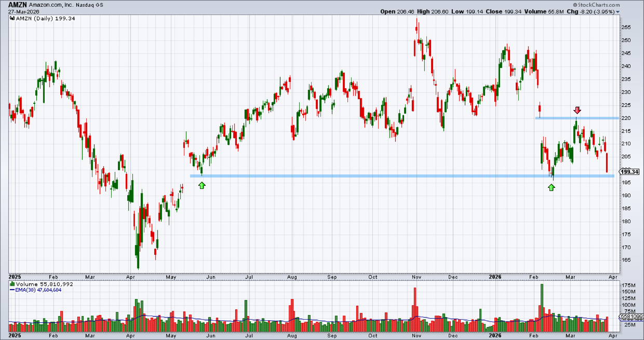This screenshot has width=644, height=340.
Task: Click the 210 price axis label
Action: point(626,144)
